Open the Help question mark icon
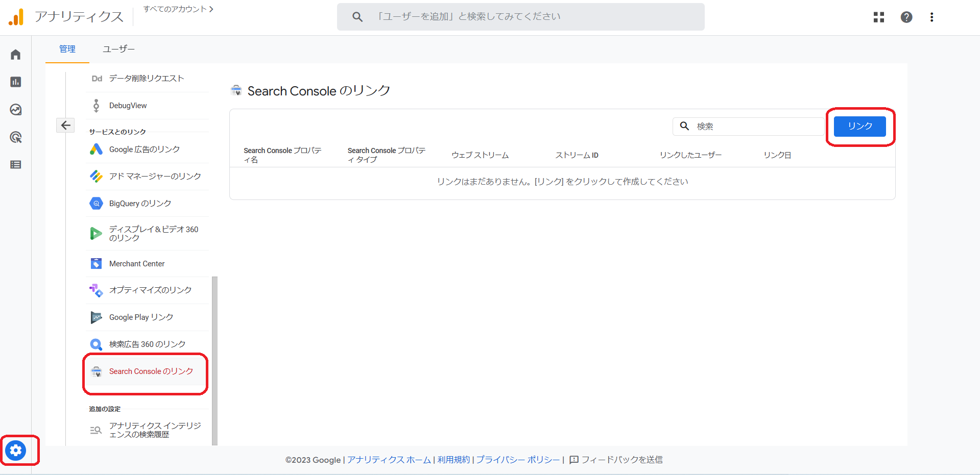The image size is (980, 475). (x=906, y=17)
